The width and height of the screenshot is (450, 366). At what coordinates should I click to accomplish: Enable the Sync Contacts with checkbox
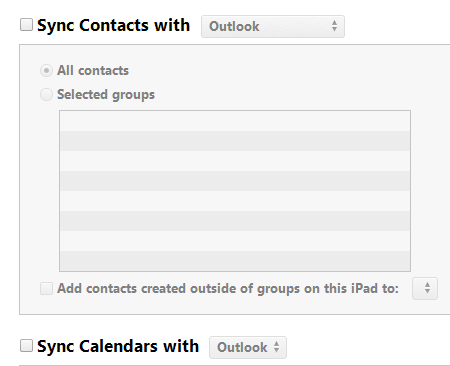coord(26,25)
